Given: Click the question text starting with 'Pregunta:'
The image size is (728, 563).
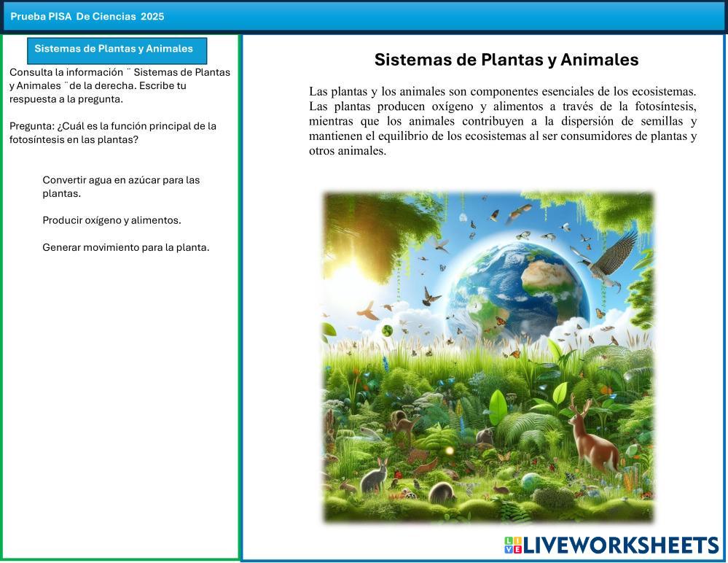Looking at the screenshot, I should (x=113, y=133).
